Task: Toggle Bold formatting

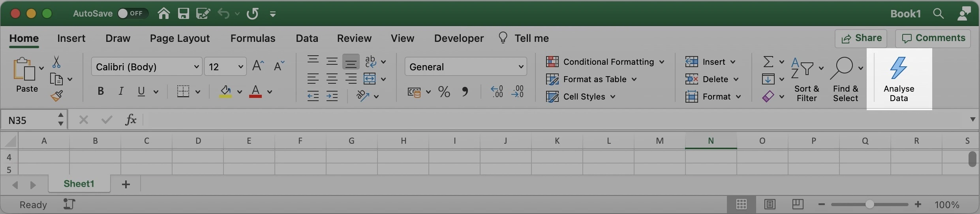Action: click(x=101, y=92)
